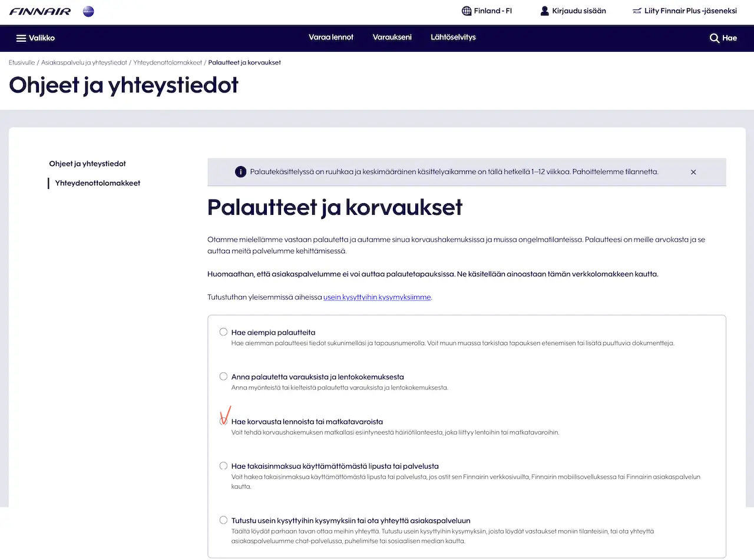Click Yhteydenottolomakkeet breadcrumb link
754x560 pixels.
[x=168, y=62]
